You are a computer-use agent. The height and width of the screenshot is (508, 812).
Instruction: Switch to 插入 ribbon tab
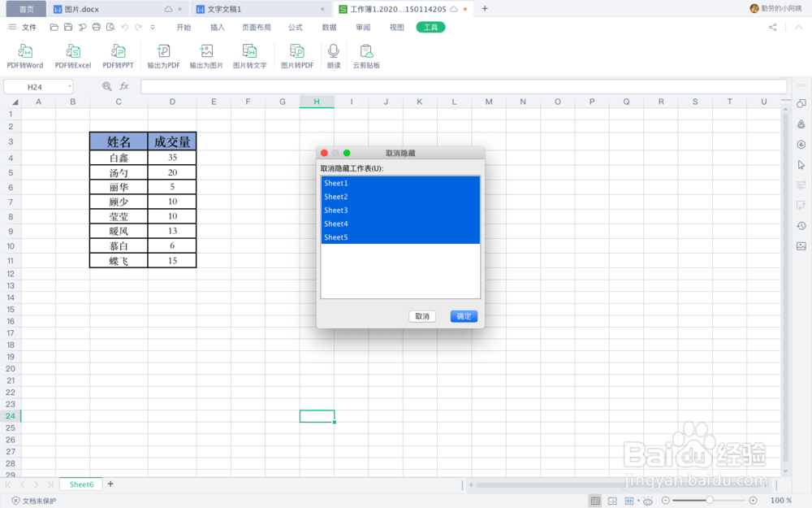pyautogui.click(x=218, y=27)
